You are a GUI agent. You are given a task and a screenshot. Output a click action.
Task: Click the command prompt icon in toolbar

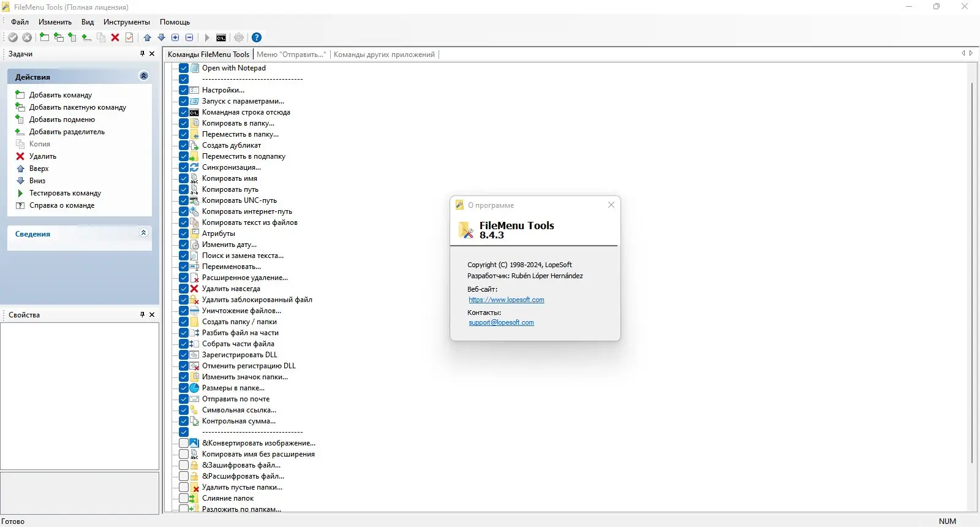(221, 37)
